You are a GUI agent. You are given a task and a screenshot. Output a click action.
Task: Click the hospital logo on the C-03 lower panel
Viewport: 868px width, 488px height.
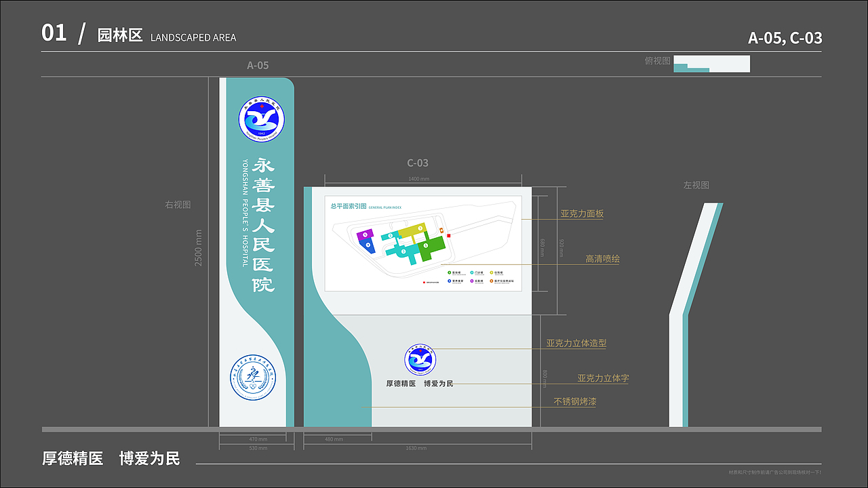(420, 359)
